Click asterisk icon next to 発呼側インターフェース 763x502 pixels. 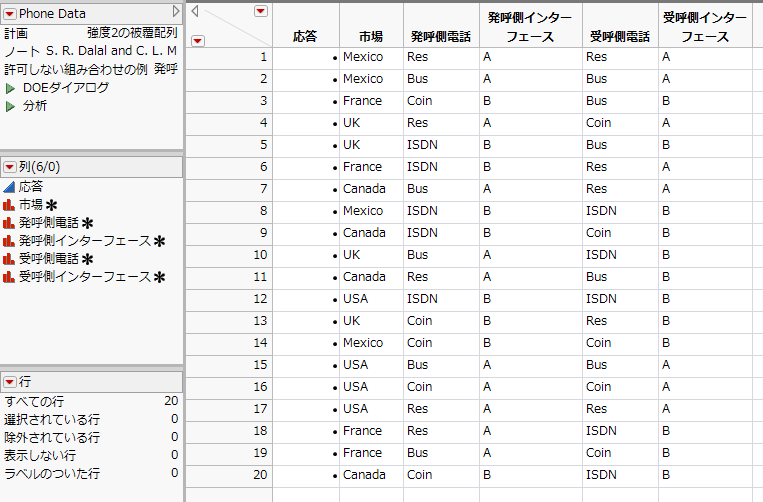pyautogui.click(x=159, y=241)
